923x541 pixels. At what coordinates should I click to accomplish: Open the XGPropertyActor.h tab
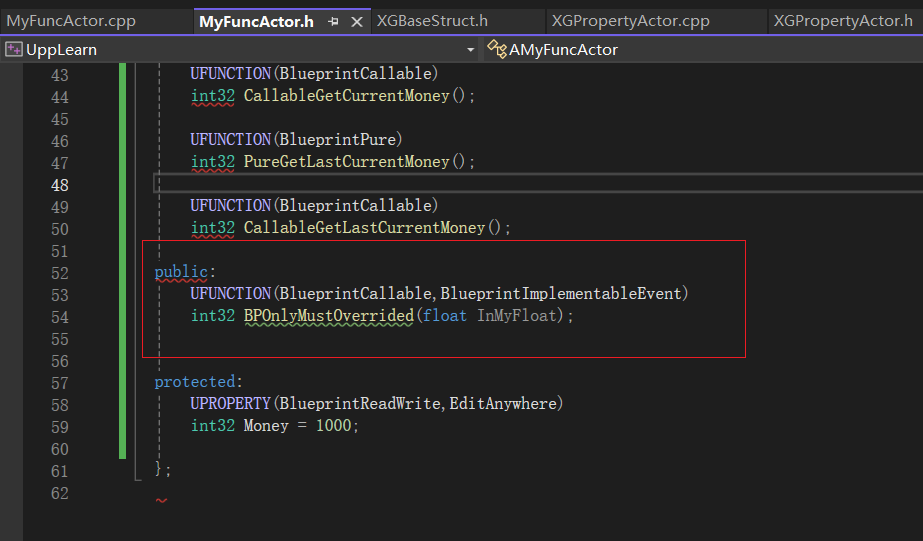[x=843, y=21]
